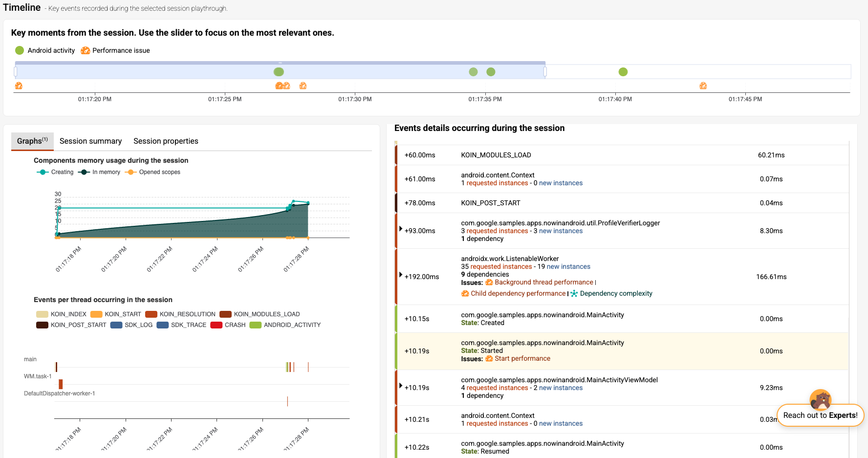Image resolution: width=868 pixels, height=458 pixels.
Task: Click the Dependency complexity icon
Action: [574, 294]
